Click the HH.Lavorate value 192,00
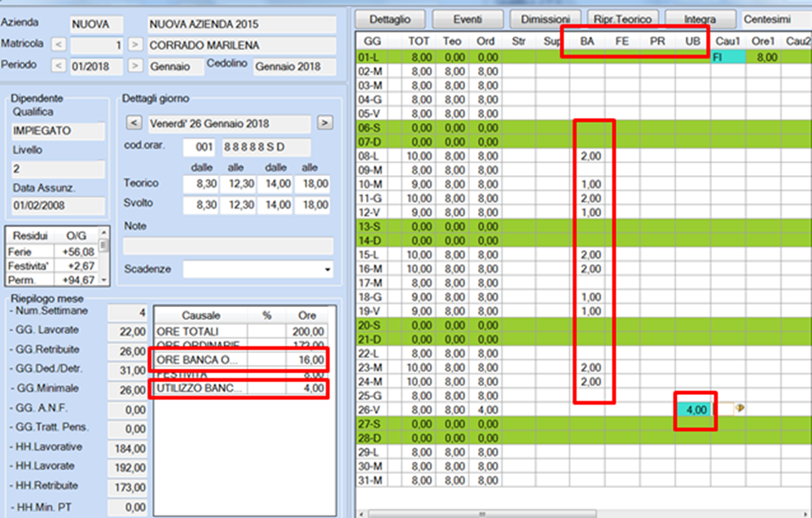Image resolution: width=812 pixels, height=518 pixels. coord(127,468)
